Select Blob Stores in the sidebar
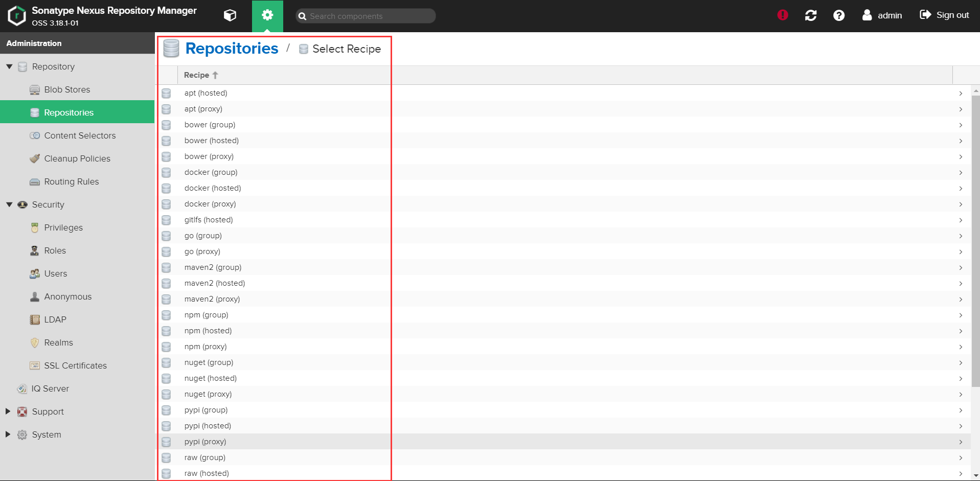Viewport: 980px width, 481px height. pos(77,89)
